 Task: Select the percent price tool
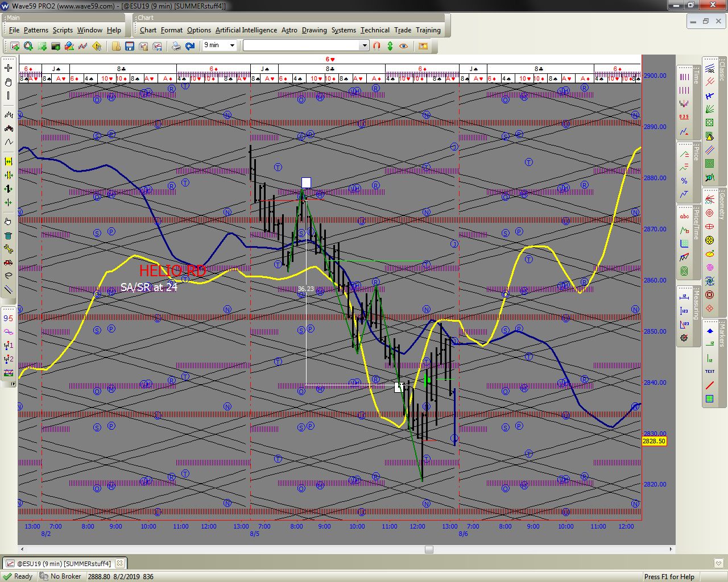[x=684, y=181]
